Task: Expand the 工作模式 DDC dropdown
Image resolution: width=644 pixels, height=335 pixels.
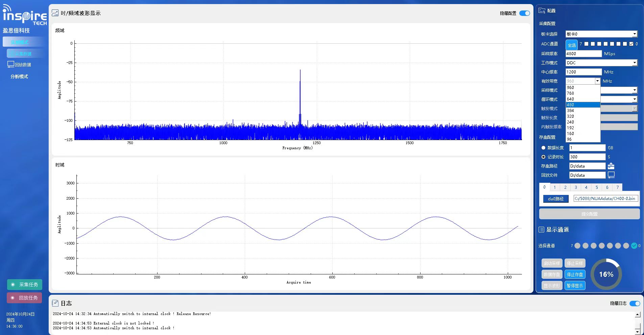Action: coord(635,63)
